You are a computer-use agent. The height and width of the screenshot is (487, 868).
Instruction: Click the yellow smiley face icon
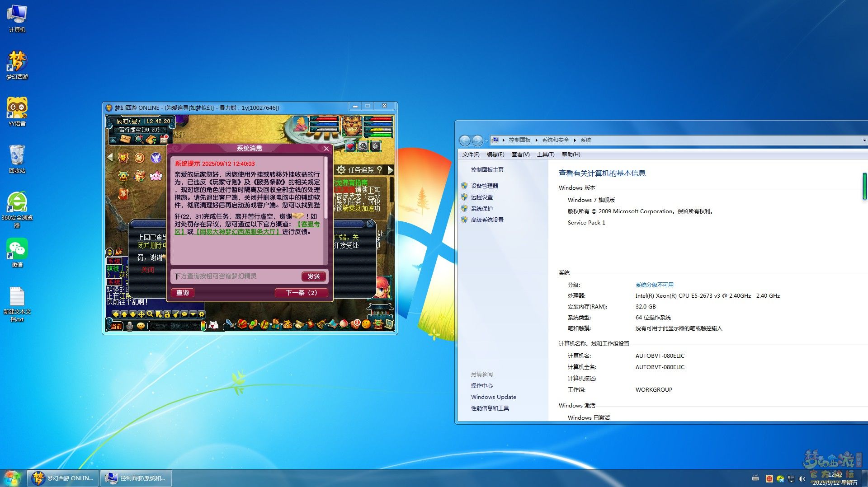click(366, 324)
